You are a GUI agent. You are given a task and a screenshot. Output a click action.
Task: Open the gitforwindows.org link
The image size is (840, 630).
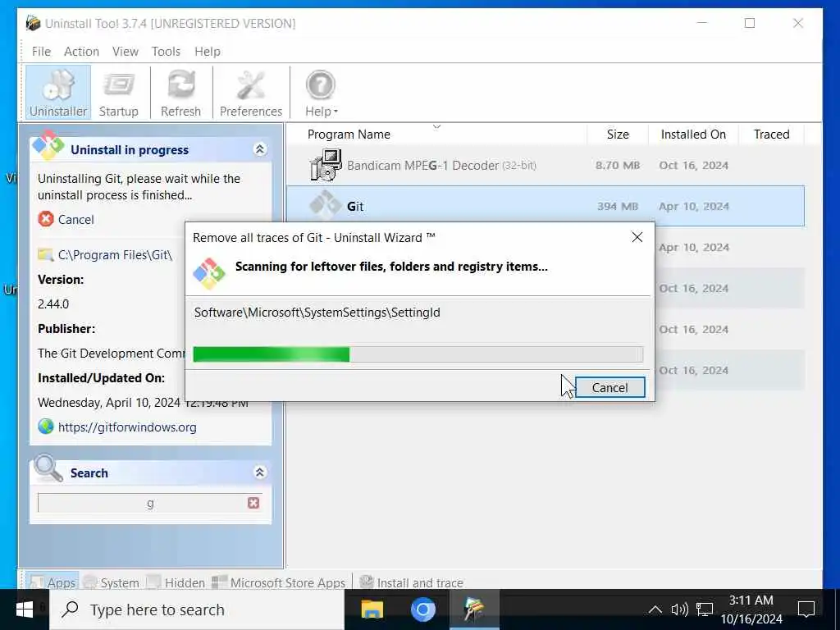click(x=127, y=427)
